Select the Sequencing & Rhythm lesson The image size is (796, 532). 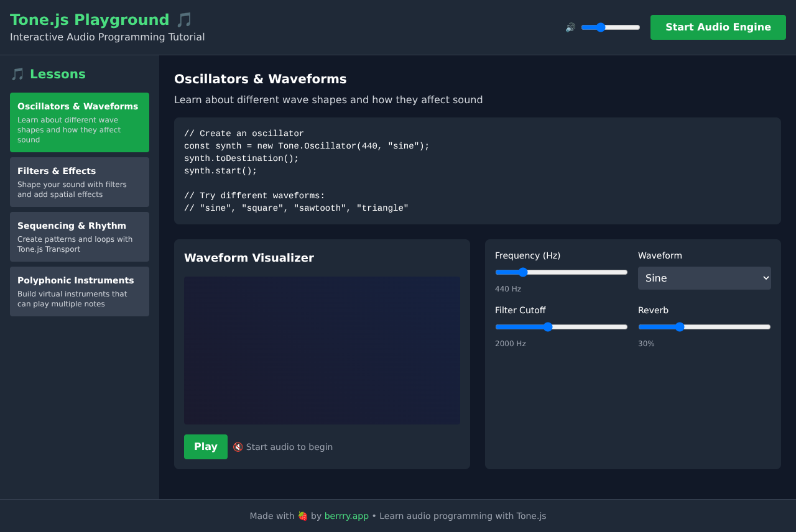(80, 237)
